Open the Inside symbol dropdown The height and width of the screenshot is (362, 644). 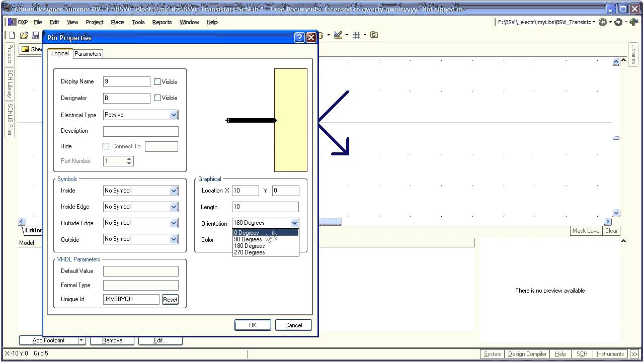174,191
